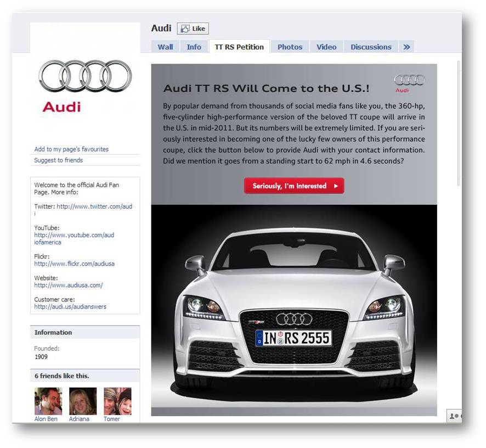Open Adriana's name link
486x448 pixels.
point(79,419)
